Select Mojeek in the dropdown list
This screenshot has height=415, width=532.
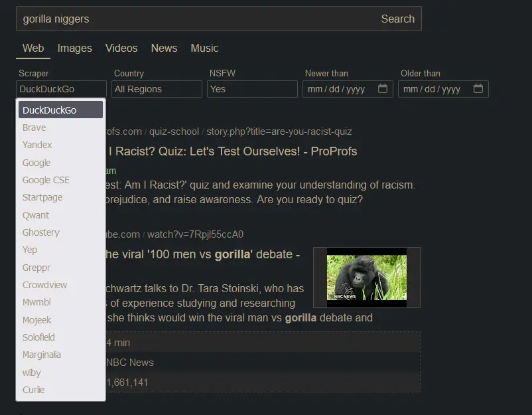tap(61, 319)
